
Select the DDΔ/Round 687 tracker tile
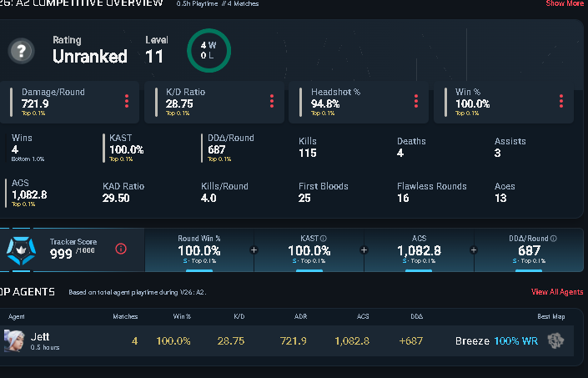(529, 249)
